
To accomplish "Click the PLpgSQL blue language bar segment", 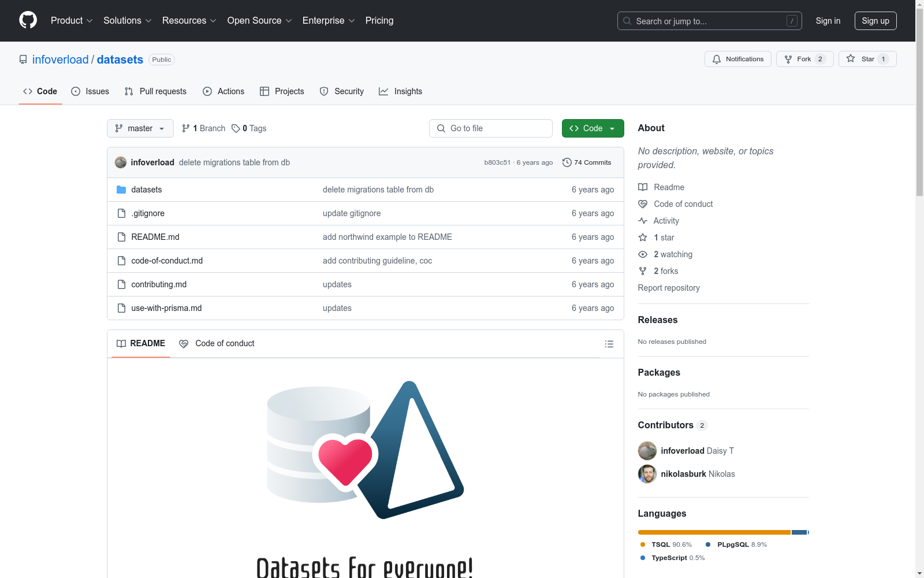I will pyautogui.click(x=799, y=532).
